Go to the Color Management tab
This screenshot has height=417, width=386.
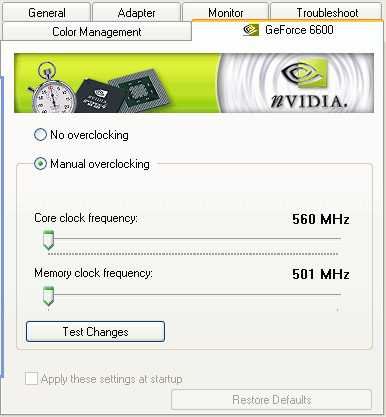coord(97,32)
